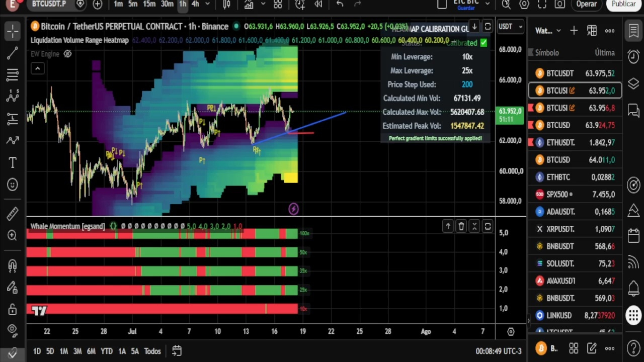644x362 pixels.
Task: Open BTCUSDT.P symbol search
Action: tap(49, 4)
